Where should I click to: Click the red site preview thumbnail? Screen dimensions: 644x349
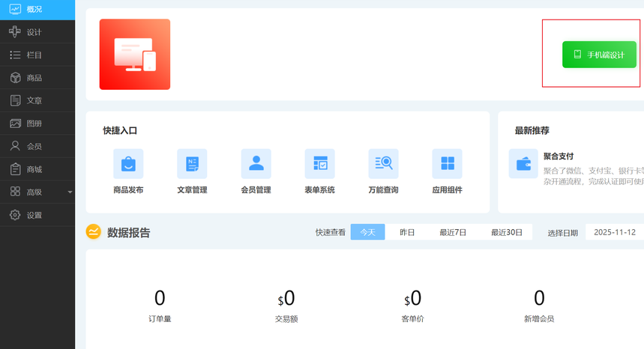135,55
